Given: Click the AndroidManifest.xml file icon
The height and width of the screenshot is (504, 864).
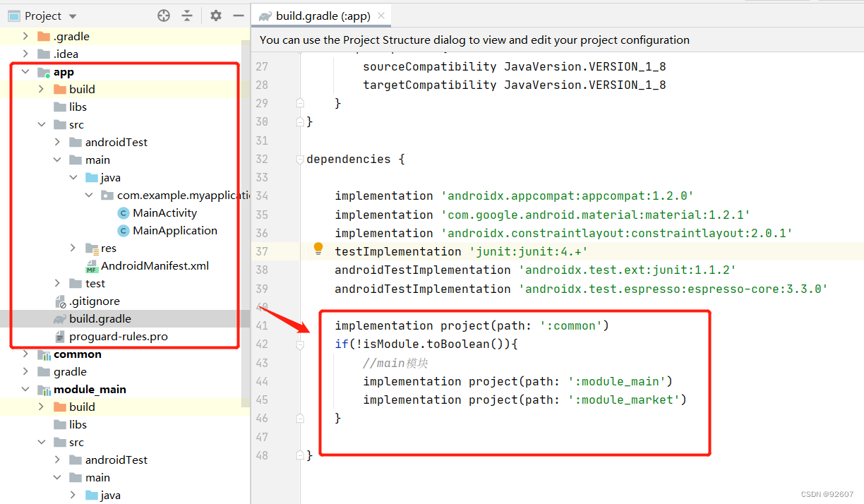Looking at the screenshot, I should pos(92,266).
